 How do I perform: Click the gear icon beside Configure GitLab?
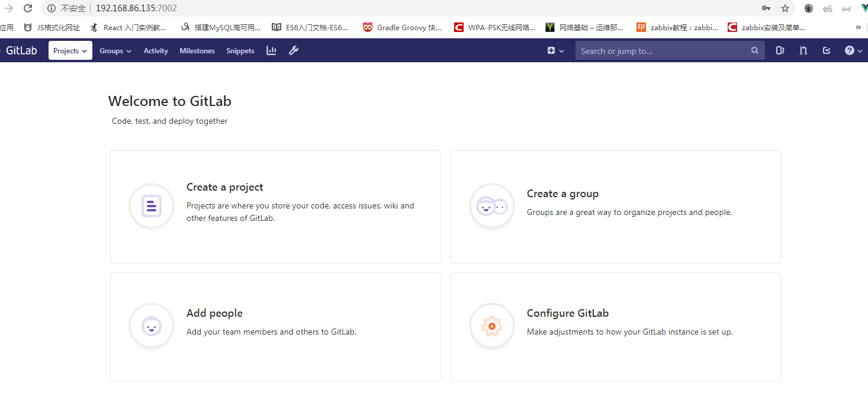point(492,326)
